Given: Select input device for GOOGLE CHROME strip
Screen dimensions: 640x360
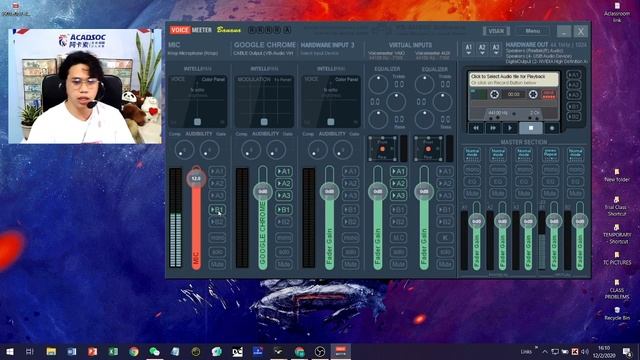Looking at the screenshot, I should tap(263, 53).
